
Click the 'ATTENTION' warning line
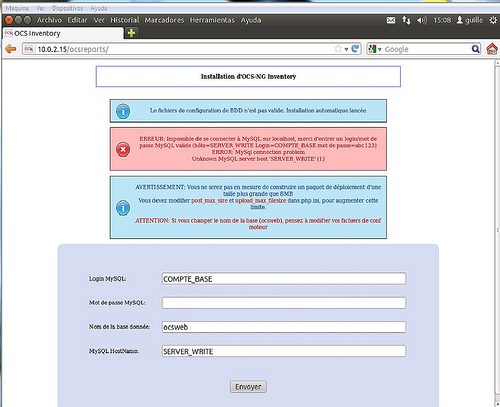click(x=258, y=224)
